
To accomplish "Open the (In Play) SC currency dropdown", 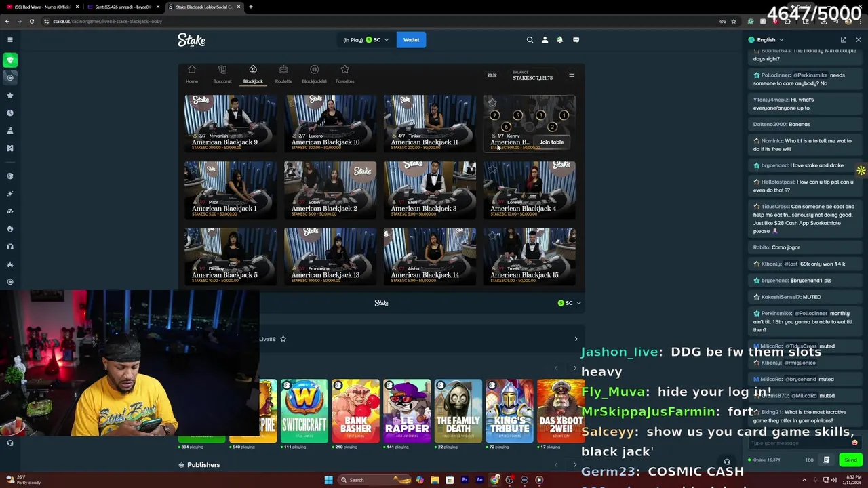I will 366,40.
